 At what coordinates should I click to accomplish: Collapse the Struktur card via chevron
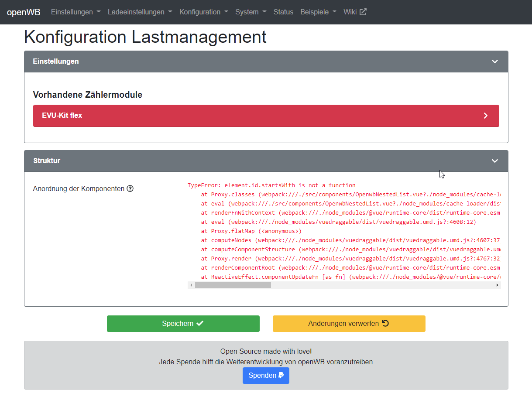tap(494, 161)
